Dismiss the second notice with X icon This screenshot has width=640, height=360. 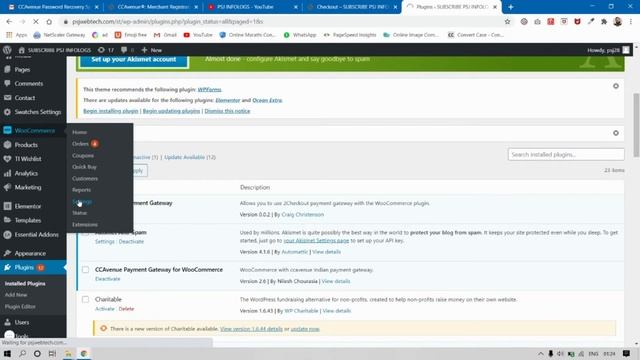616,133
